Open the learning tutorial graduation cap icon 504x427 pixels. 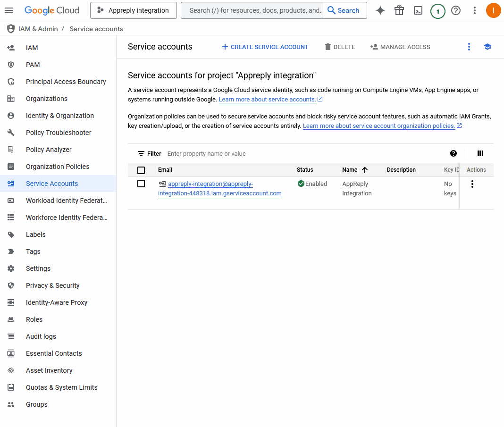point(487,47)
